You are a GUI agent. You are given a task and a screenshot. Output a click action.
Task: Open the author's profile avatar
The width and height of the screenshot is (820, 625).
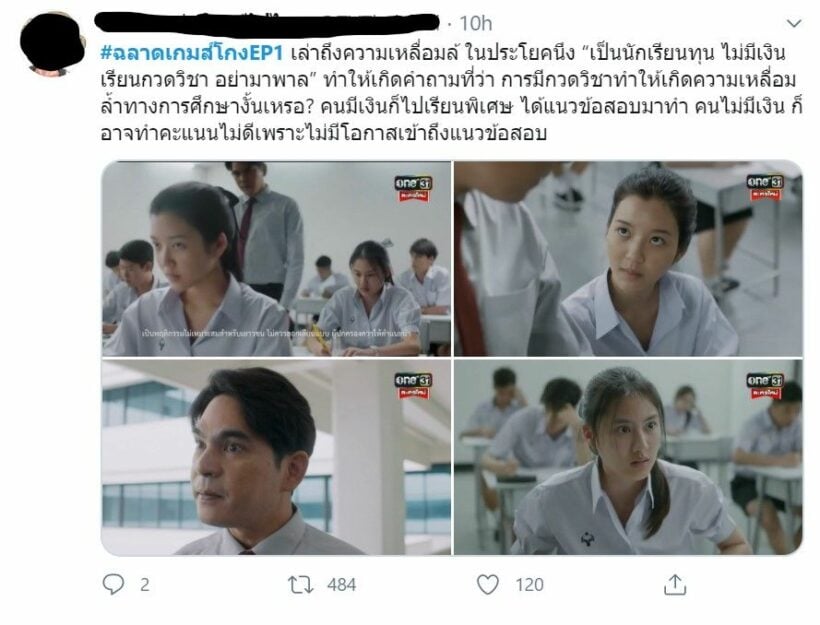coord(52,44)
